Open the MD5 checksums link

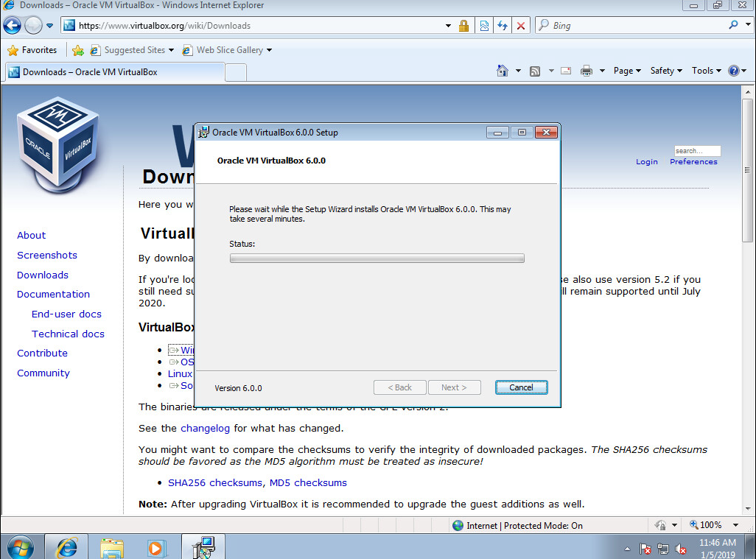[308, 482]
